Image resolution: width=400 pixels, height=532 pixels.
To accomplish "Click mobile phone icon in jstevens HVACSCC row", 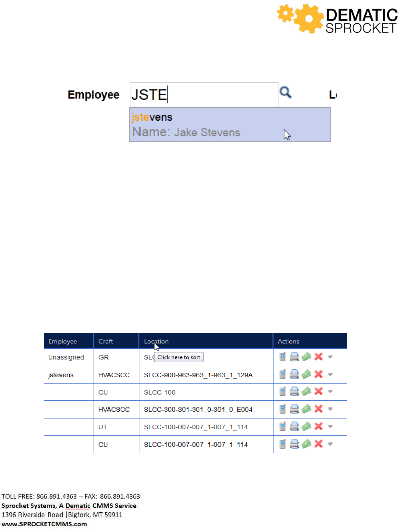I will coord(282,374).
